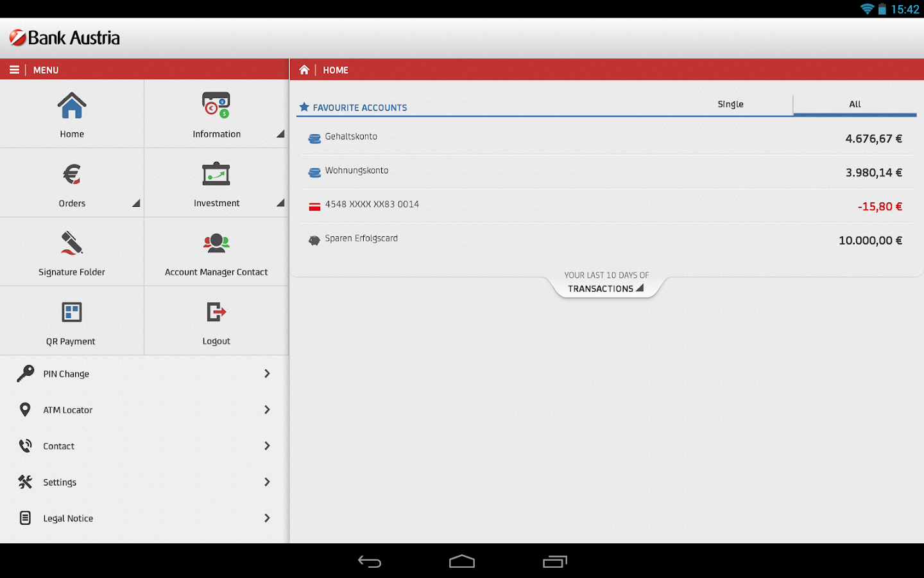Open the Signature Folder pen icon
924x578 pixels.
pos(72,243)
